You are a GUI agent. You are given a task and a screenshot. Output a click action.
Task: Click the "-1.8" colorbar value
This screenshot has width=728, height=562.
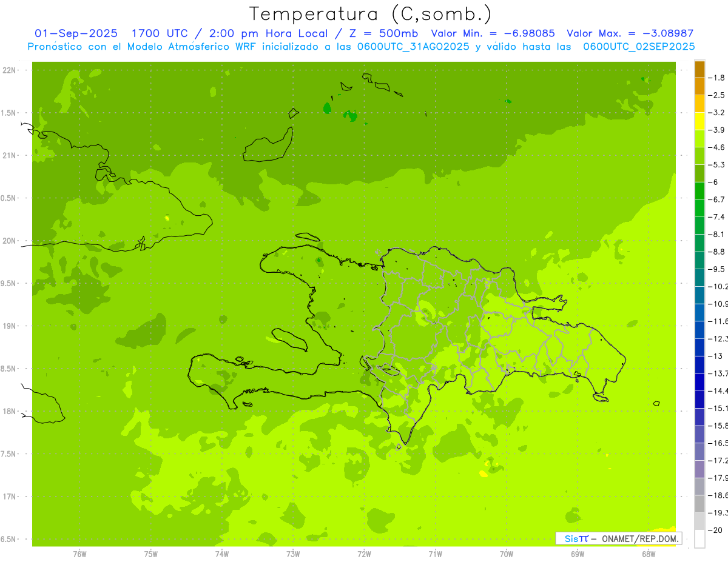click(716, 78)
